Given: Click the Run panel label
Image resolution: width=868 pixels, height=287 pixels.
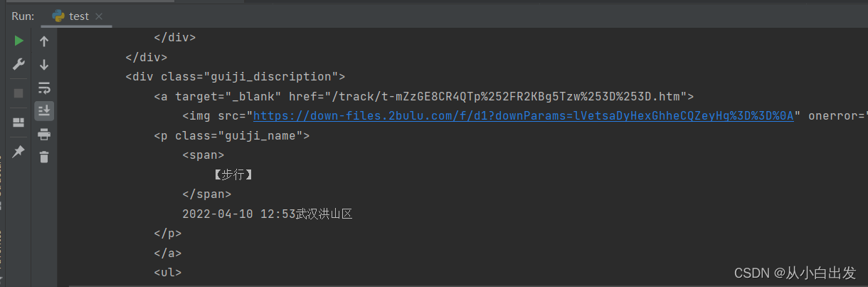Looking at the screenshot, I should tap(23, 16).
